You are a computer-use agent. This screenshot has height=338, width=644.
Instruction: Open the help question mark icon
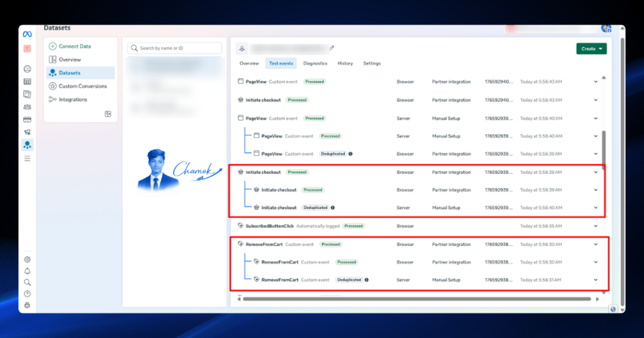27,293
